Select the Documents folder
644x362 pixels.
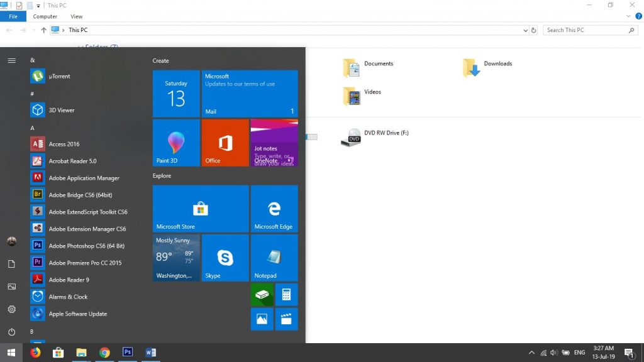coord(368,68)
